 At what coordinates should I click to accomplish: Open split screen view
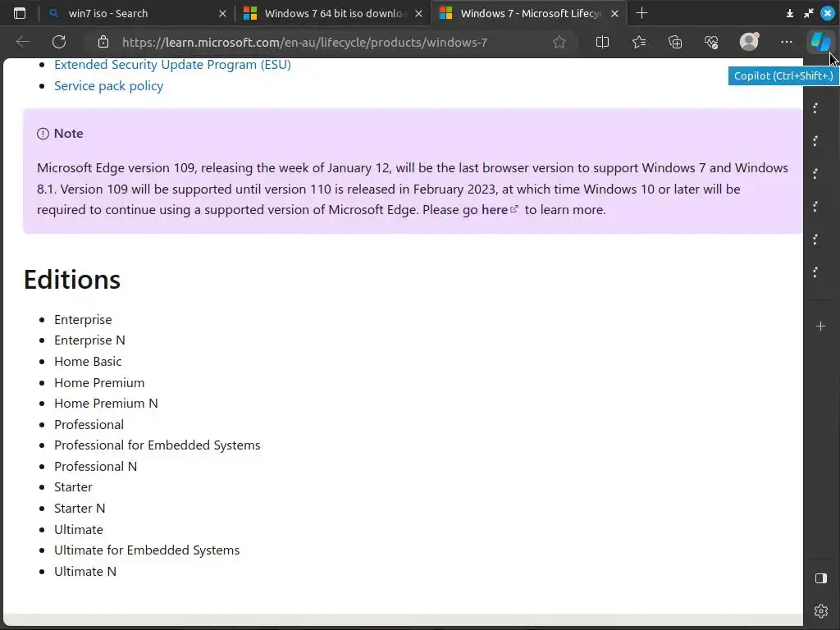click(602, 42)
